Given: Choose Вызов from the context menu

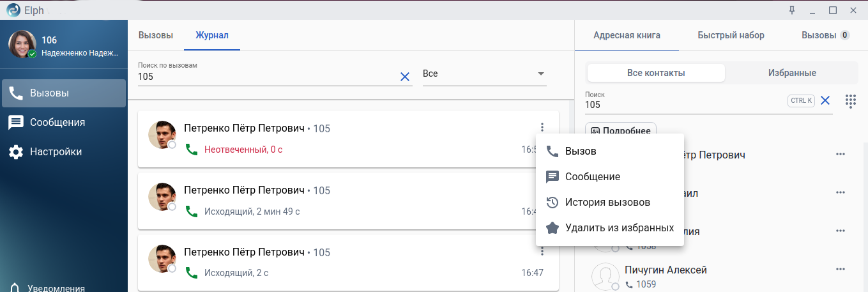Looking at the screenshot, I should (580, 151).
